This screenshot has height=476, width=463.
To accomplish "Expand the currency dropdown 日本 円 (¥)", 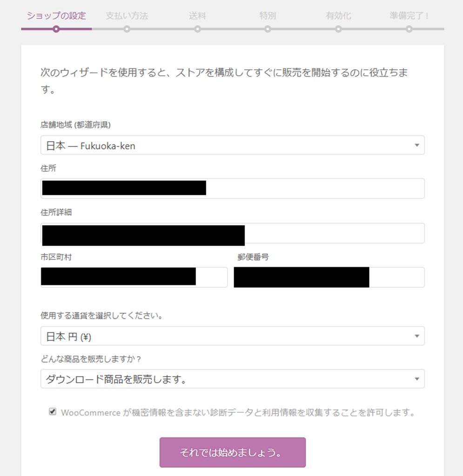I will 232,336.
